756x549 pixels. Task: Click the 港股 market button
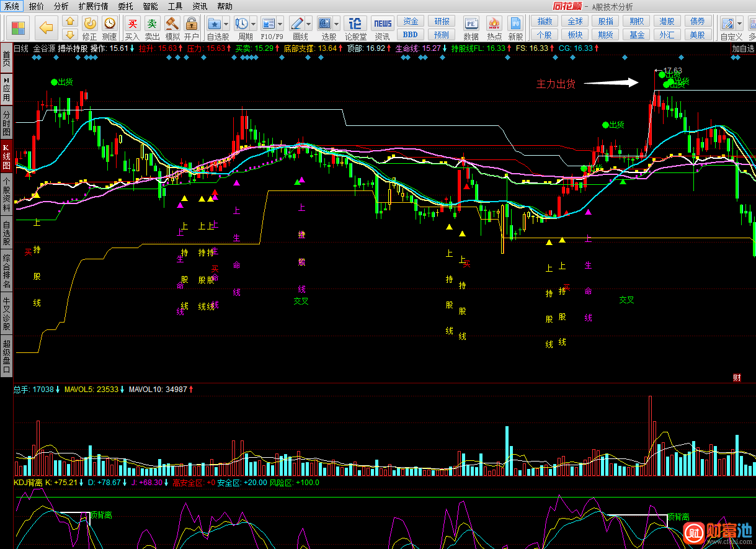[x=667, y=21]
